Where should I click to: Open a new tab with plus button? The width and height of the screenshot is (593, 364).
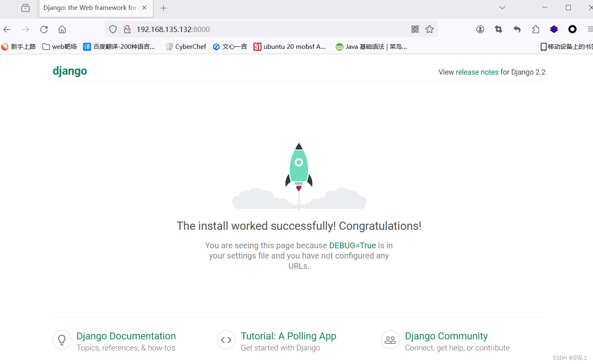coord(164,8)
